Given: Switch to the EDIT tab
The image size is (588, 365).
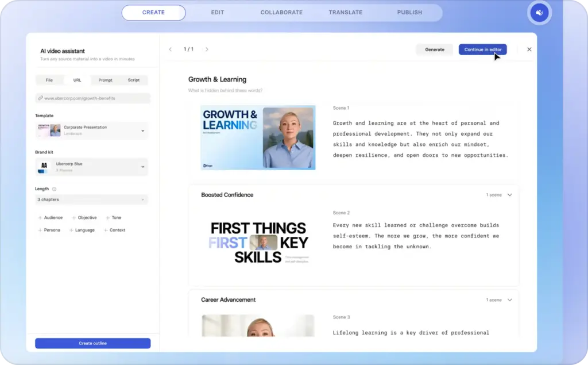Looking at the screenshot, I should click(x=218, y=13).
